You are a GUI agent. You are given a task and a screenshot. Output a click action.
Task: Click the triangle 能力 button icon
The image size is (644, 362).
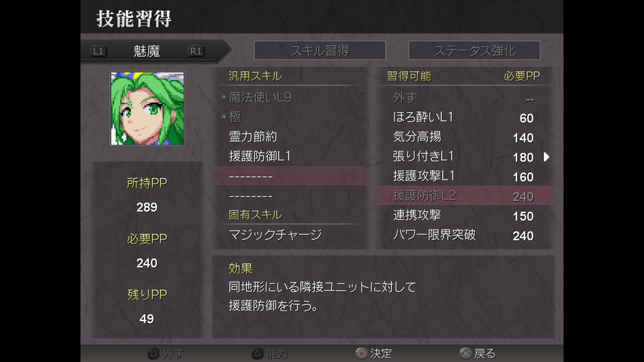(x=258, y=353)
